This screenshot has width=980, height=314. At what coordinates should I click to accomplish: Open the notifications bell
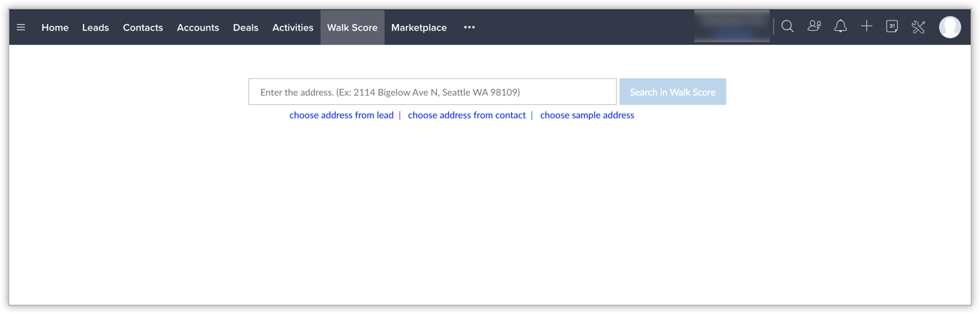coord(840,27)
